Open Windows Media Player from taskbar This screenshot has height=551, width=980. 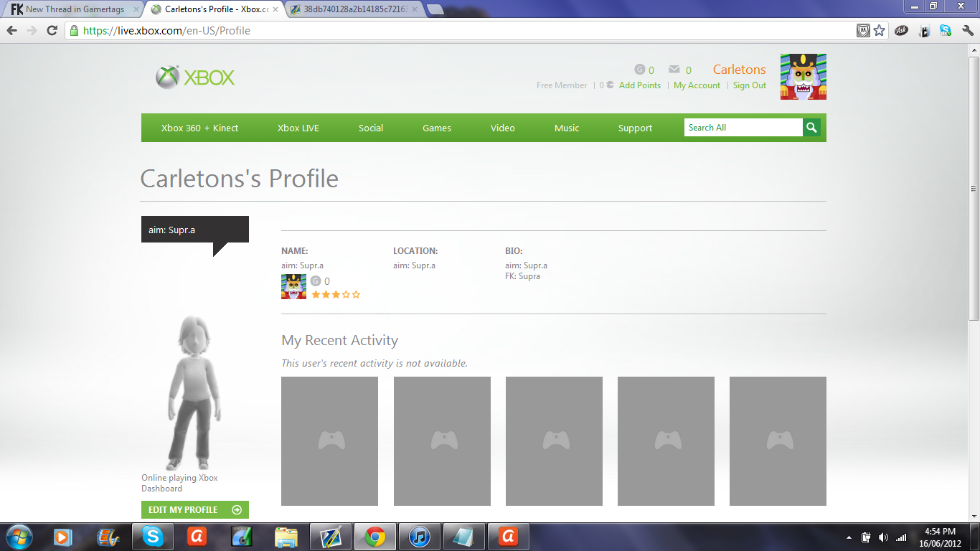pyautogui.click(x=63, y=537)
